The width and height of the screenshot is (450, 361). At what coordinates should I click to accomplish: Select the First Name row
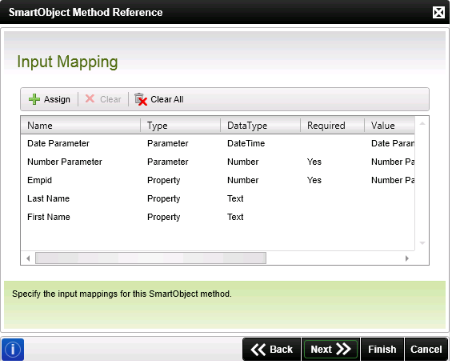click(x=218, y=217)
